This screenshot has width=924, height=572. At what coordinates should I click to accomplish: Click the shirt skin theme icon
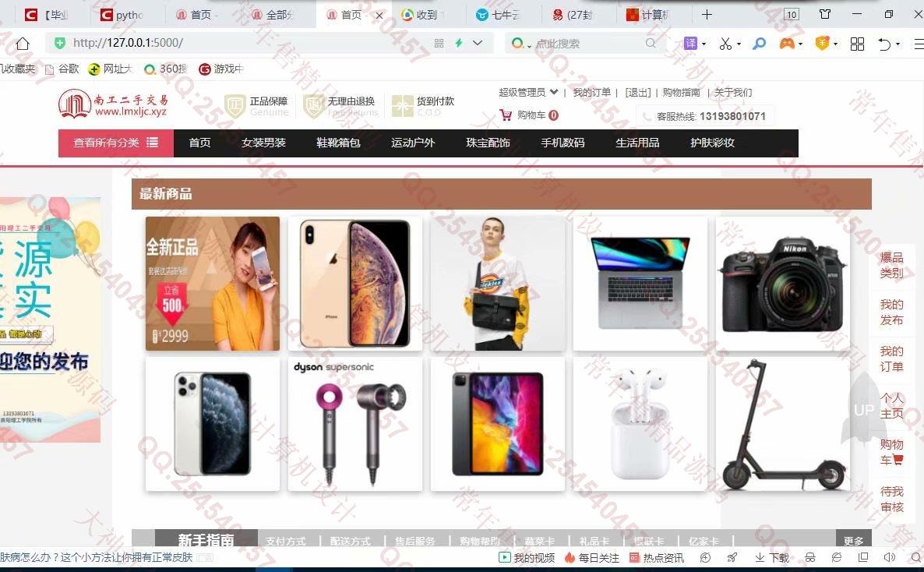coord(825,13)
